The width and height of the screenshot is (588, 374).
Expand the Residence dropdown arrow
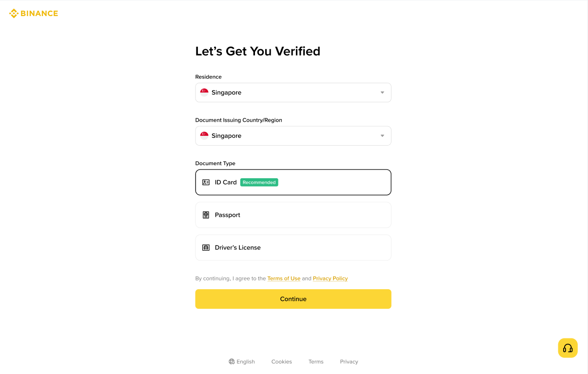click(x=382, y=93)
